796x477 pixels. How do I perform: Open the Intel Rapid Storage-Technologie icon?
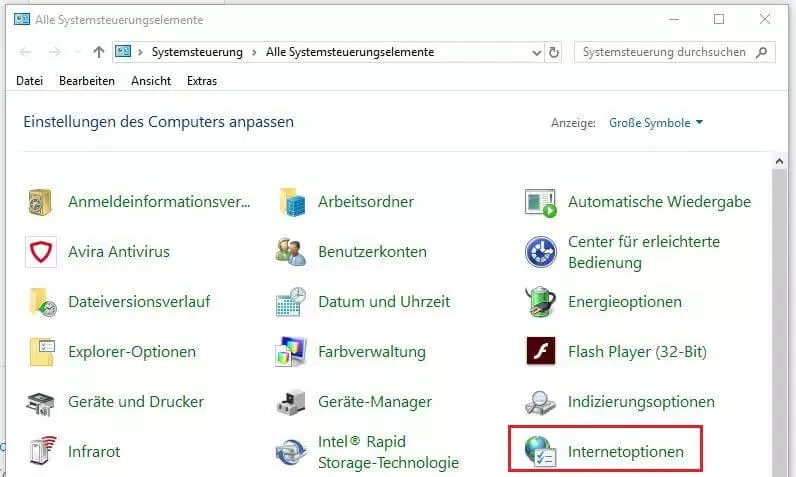pos(291,452)
